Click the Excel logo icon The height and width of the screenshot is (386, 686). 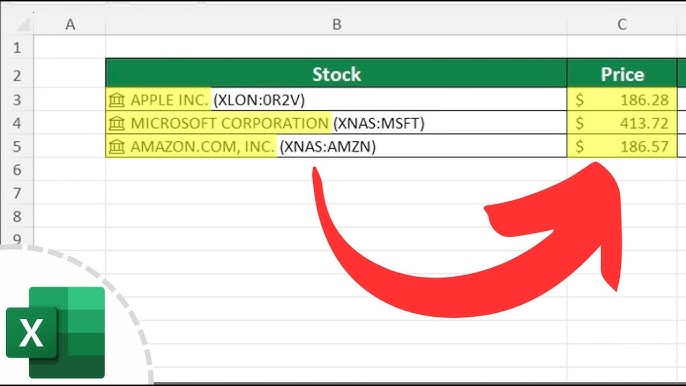[x=56, y=333]
